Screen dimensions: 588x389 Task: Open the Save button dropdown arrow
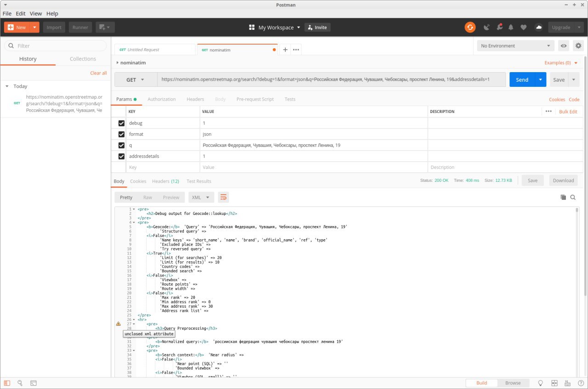[x=574, y=79]
